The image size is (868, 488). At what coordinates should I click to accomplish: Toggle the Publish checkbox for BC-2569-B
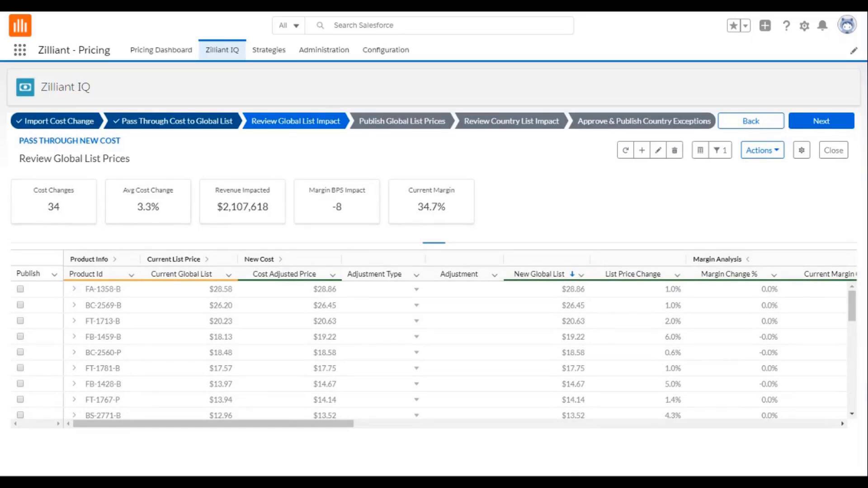click(20, 305)
